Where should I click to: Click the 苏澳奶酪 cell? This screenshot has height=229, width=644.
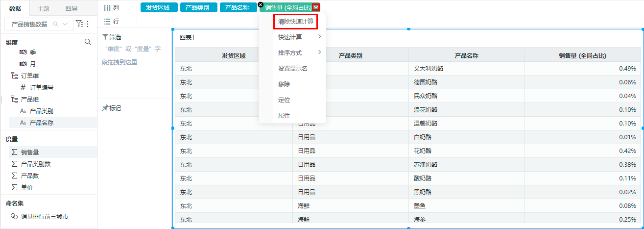coord(467,165)
